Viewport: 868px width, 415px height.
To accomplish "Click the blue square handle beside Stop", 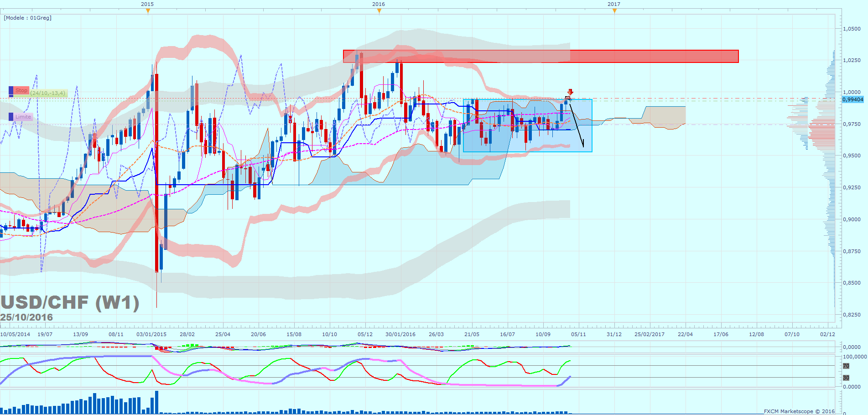I will 11,91.
